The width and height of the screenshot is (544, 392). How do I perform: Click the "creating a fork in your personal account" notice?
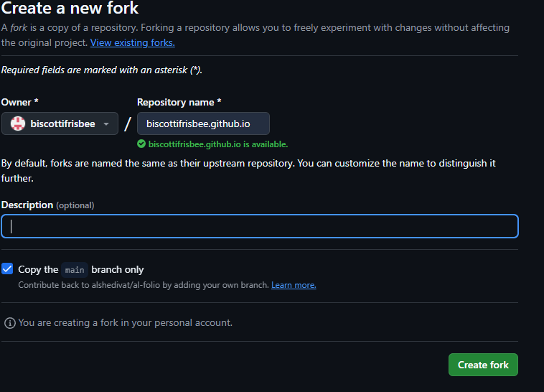125,323
